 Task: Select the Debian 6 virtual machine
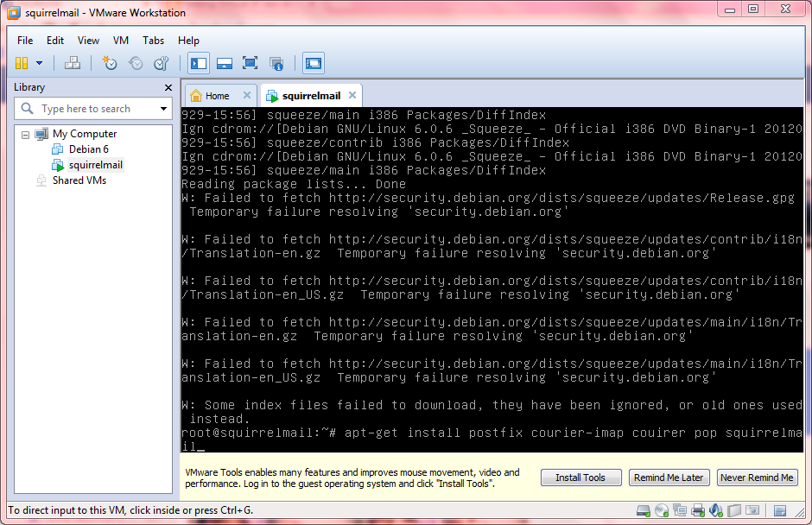[89, 149]
